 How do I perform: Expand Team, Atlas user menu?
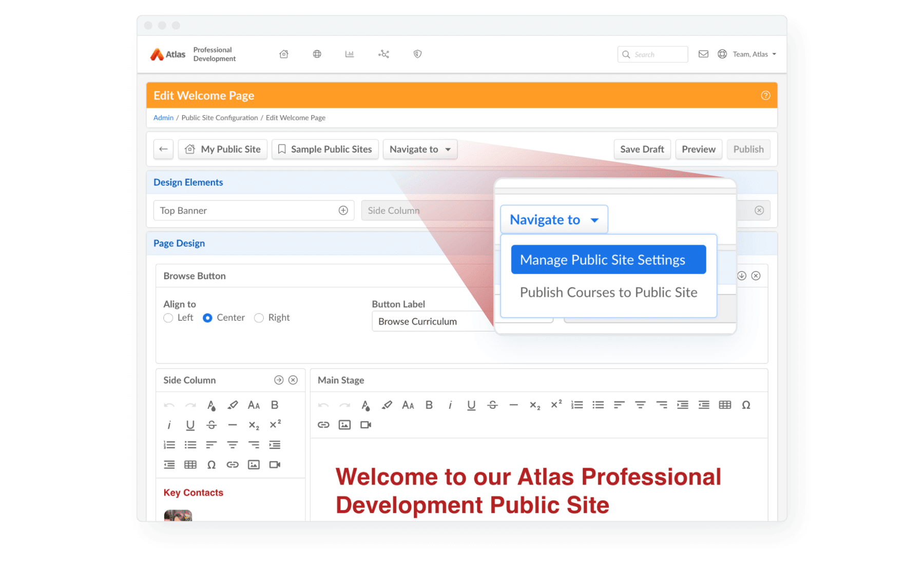(754, 54)
